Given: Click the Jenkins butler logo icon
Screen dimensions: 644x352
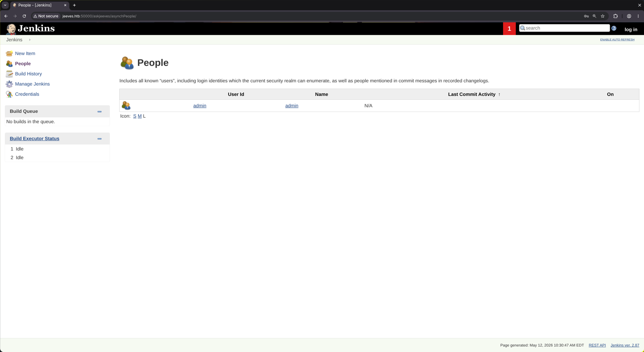Looking at the screenshot, I should (11, 29).
